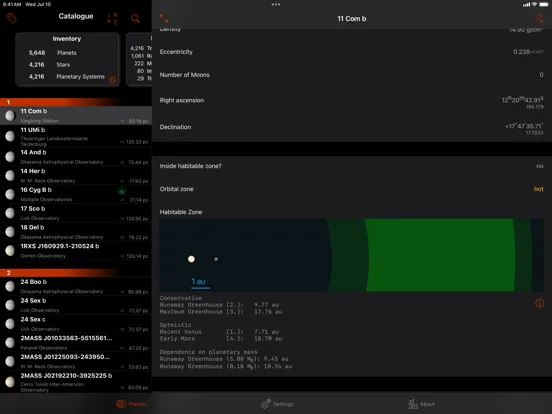Open 2MASS J02192210-3925225 b entry
The width and height of the screenshot is (552, 414).
(76, 382)
